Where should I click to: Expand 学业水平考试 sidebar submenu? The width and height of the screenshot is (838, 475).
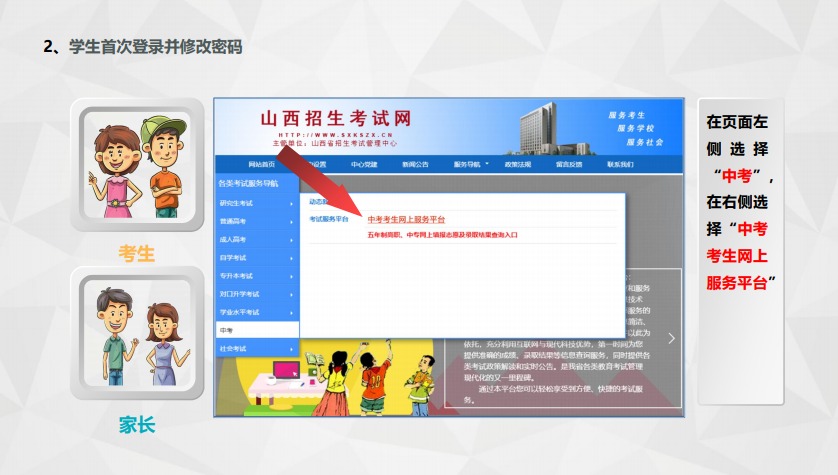257,312
